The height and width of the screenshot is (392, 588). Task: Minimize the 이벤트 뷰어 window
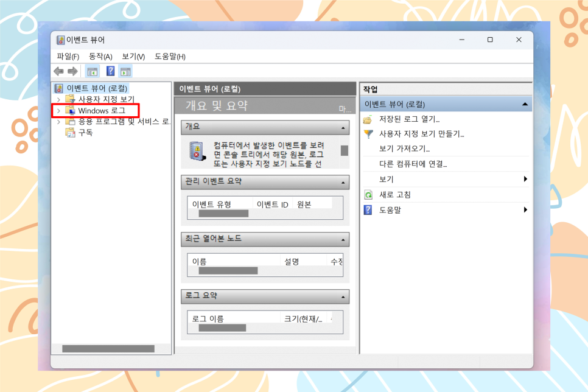click(x=462, y=40)
